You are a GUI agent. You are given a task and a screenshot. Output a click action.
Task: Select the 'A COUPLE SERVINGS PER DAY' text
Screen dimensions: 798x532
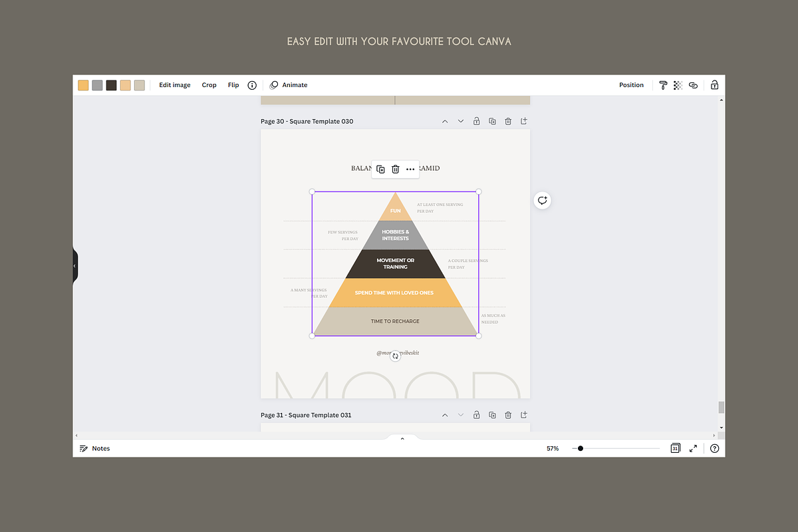click(467, 264)
